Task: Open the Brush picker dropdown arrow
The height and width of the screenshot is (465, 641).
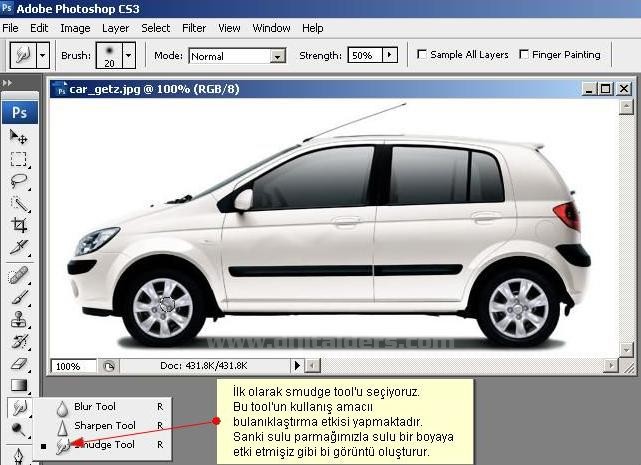Action: coord(129,55)
